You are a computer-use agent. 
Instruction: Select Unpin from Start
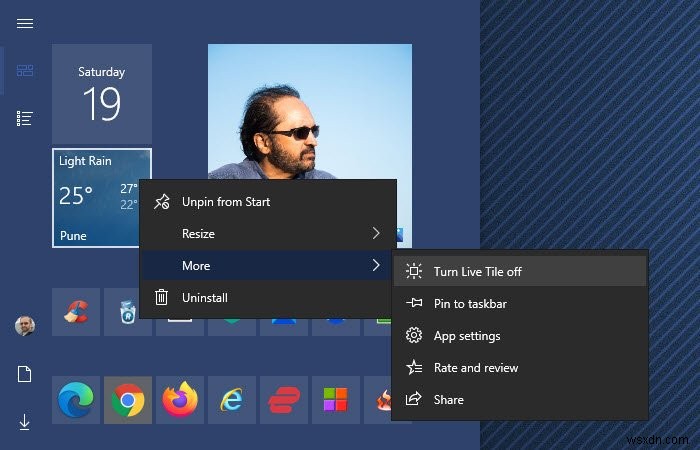268,202
